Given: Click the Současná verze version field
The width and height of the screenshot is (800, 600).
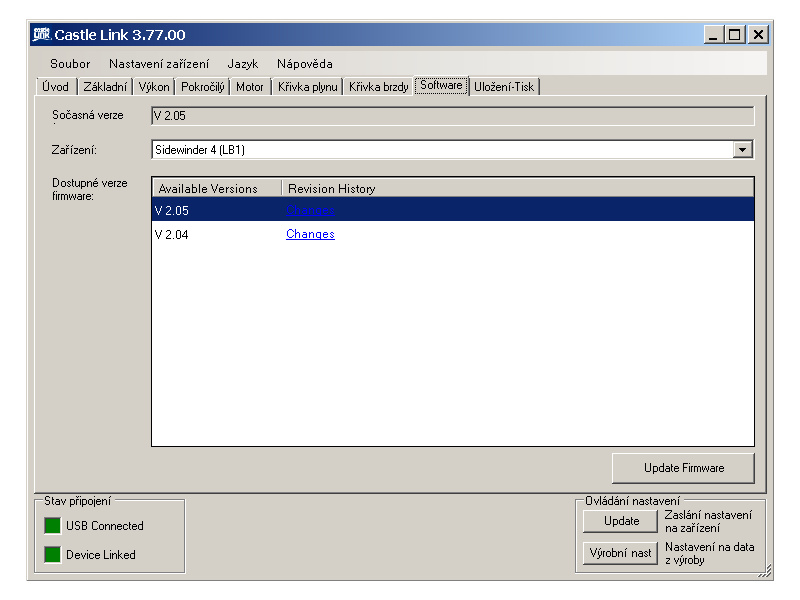Looking at the screenshot, I should (x=452, y=116).
